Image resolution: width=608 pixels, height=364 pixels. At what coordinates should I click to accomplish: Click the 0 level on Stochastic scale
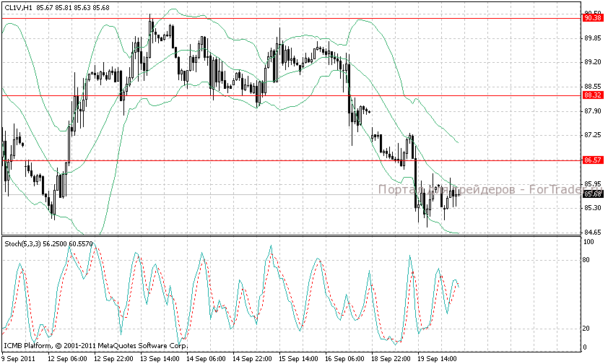click(x=586, y=347)
